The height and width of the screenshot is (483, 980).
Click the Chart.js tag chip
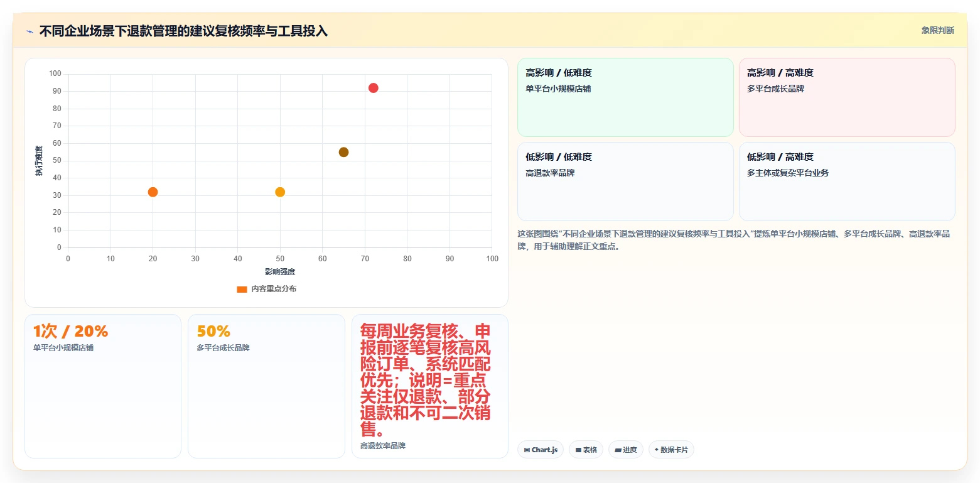540,450
